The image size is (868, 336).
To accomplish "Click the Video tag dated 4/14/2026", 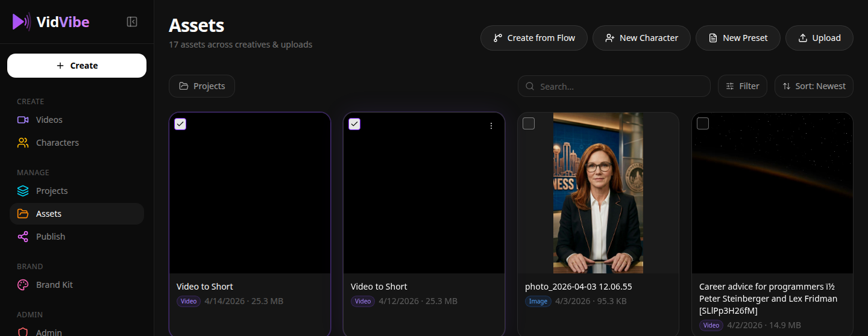I will coord(189,301).
